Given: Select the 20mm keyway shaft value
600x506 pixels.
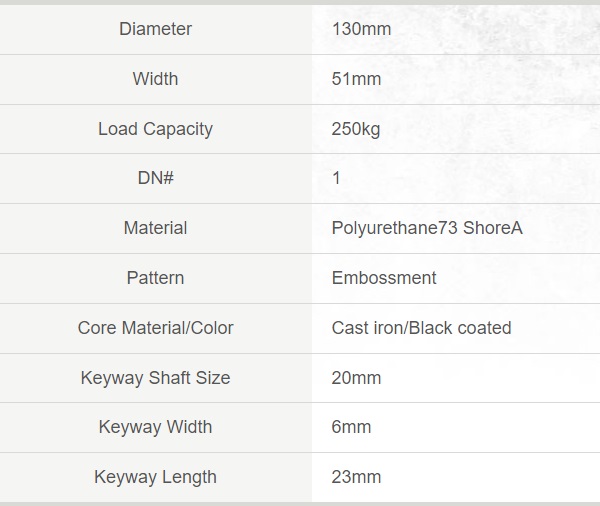Looking at the screenshot, I should (356, 378).
